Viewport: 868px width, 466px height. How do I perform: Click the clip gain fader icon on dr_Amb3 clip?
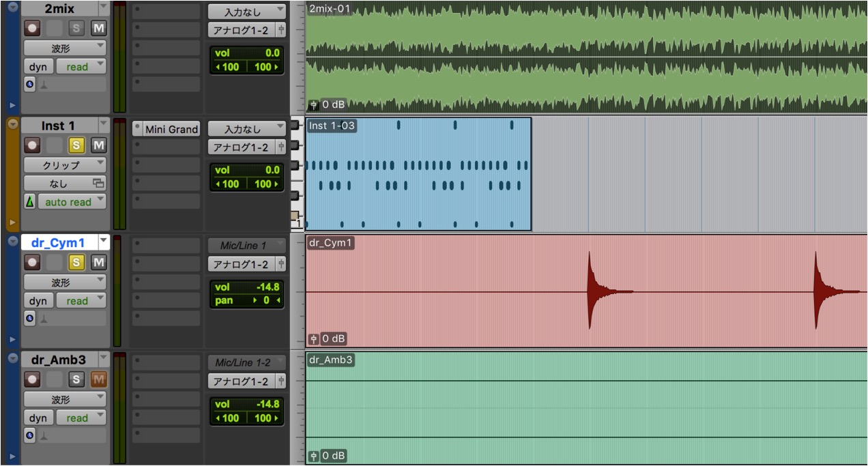click(x=314, y=456)
